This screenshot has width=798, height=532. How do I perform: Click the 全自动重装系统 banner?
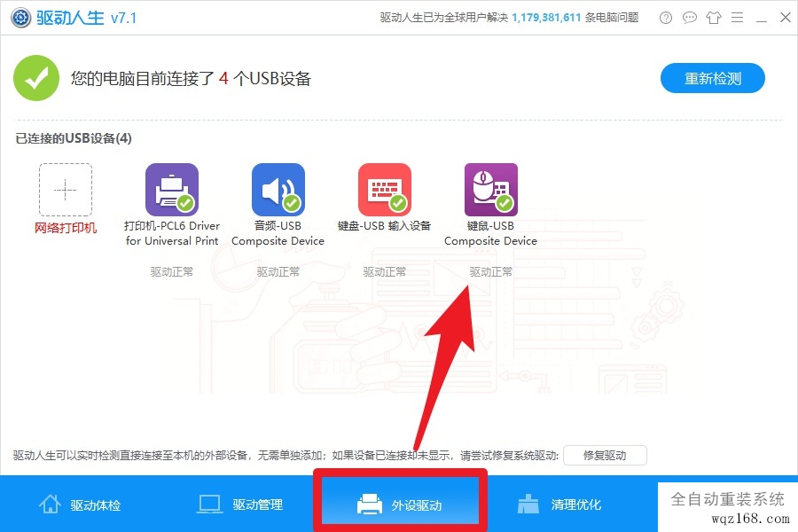pyautogui.click(x=728, y=507)
